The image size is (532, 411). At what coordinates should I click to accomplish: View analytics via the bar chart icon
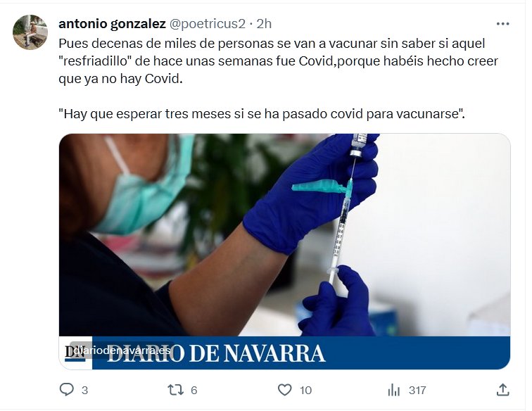click(x=394, y=390)
